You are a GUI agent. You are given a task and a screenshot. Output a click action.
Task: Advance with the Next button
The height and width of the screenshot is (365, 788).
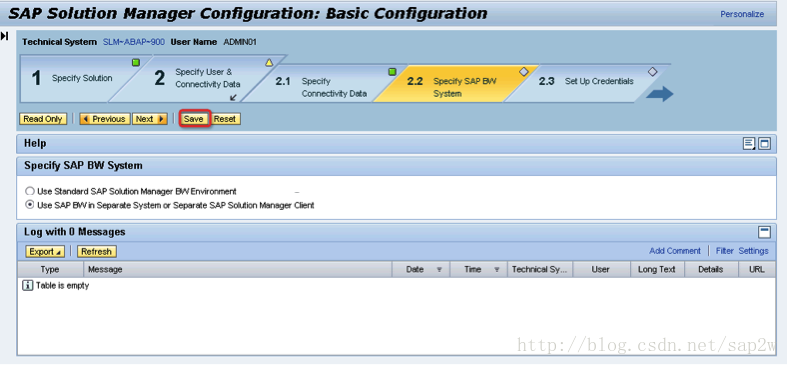click(150, 119)
